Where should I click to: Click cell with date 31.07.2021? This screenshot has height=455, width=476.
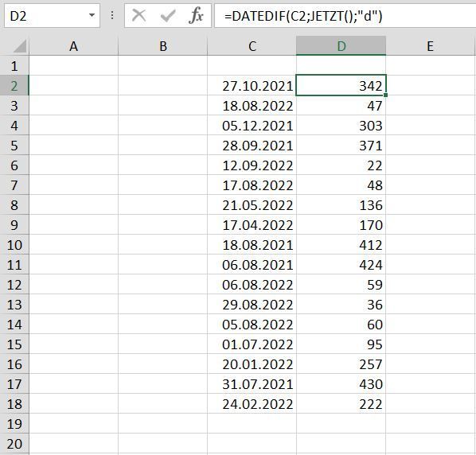point(252,383)
